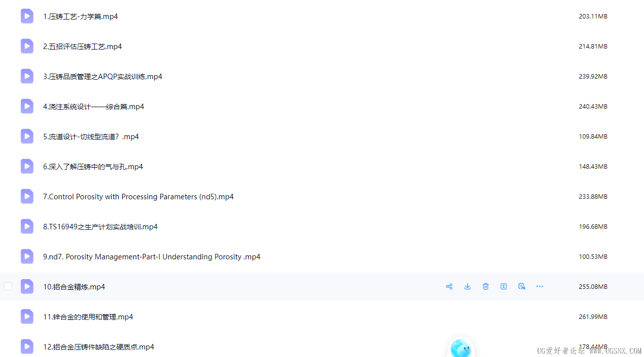This screenshot has height=357, width=644.
Task: Open 3.压铸品质管理之APQP实战训练.mp4
Action: tap(102, 77)
